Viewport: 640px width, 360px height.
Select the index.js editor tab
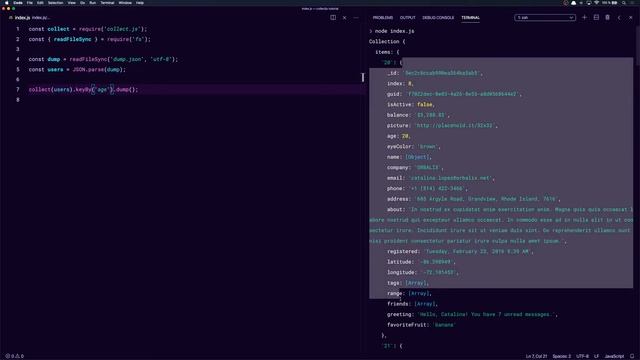point(29,18)
